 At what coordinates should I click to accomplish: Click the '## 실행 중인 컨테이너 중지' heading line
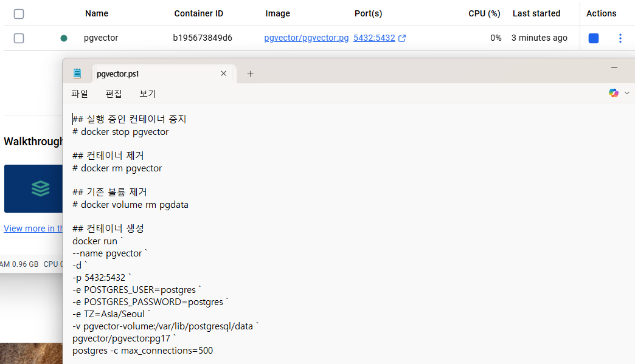[129, 119]
